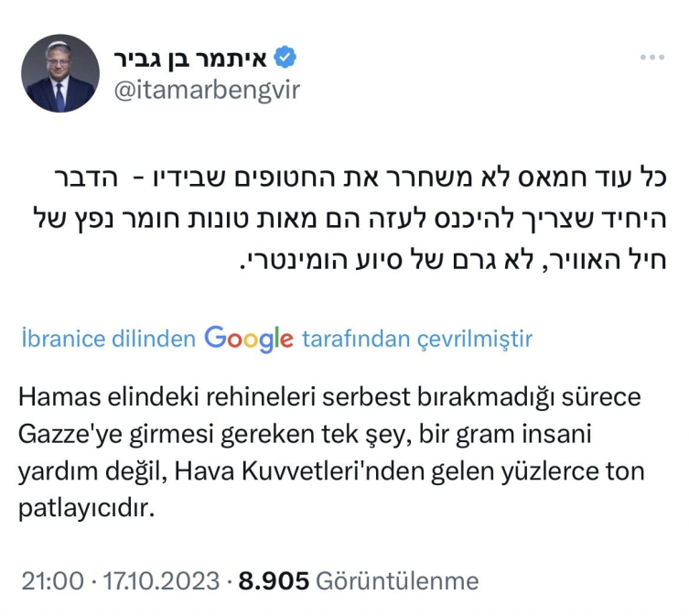Open Itamar Ben Gvir's profile avatar

coord(59,73)
